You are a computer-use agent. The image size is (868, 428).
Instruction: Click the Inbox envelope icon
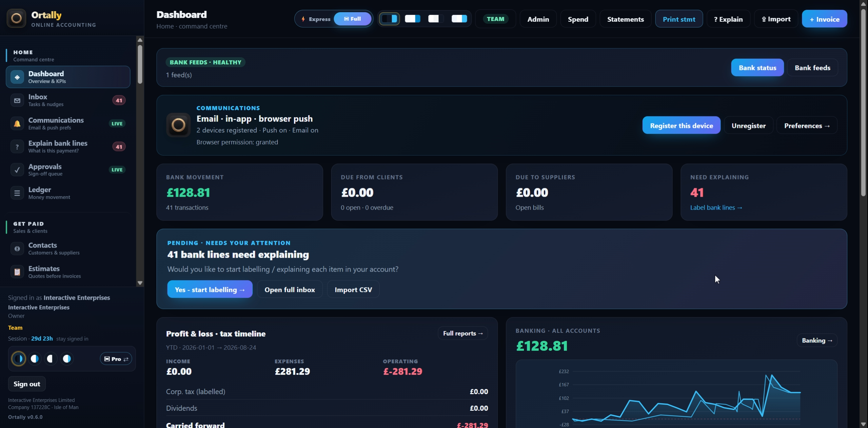coord(17,100)
